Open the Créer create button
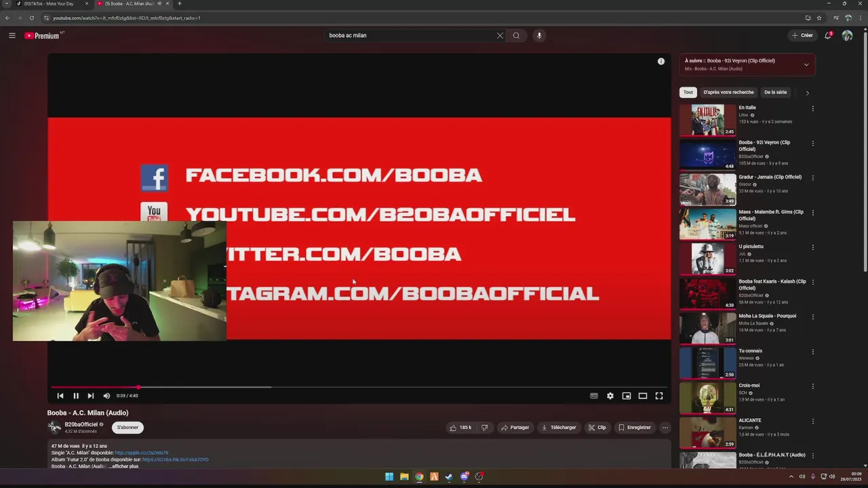Viewport: 868px width, 488px height. coord(802,35)
